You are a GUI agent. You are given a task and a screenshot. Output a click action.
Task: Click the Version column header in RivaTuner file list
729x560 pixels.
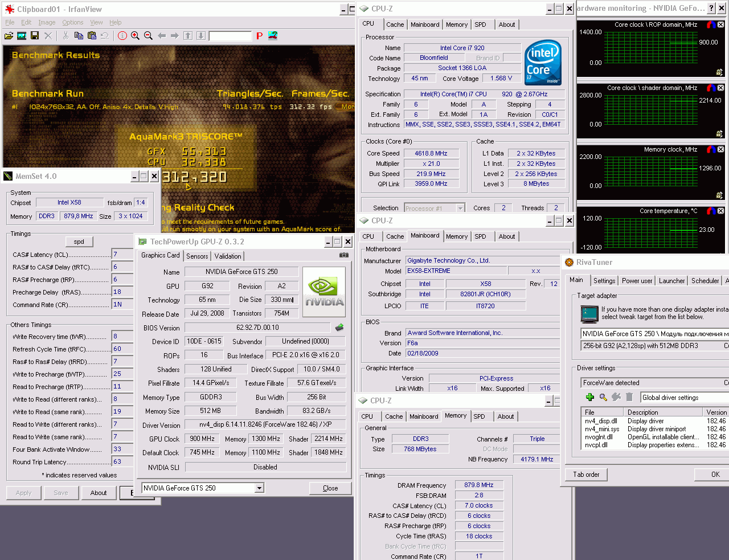pyautogui.click(x=716, y=412)
